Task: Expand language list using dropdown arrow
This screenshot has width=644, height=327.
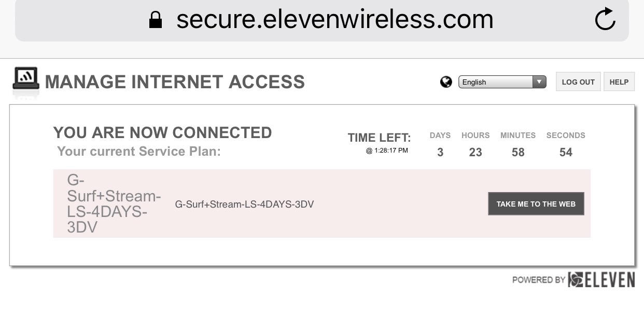Action: (x=539, y=82)
